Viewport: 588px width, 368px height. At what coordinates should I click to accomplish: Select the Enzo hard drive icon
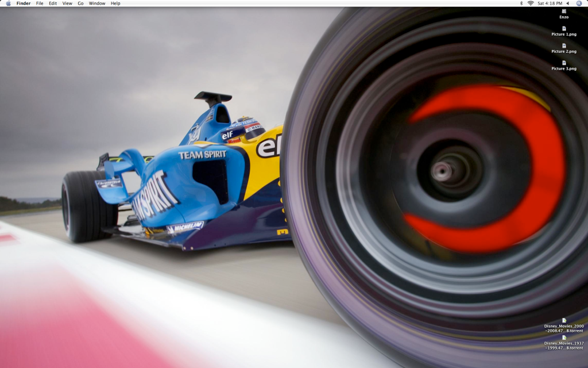coord(564,11)
